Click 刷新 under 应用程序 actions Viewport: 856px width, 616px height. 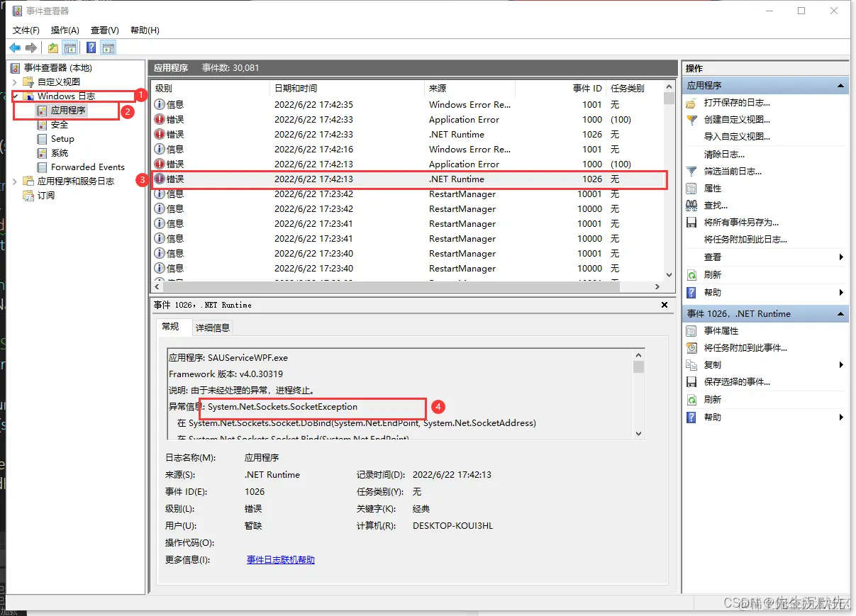713,275
